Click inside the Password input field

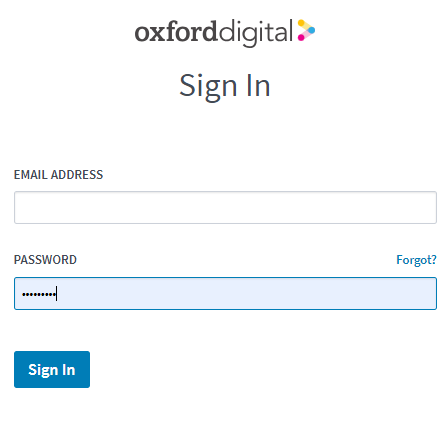click(225, 293)
